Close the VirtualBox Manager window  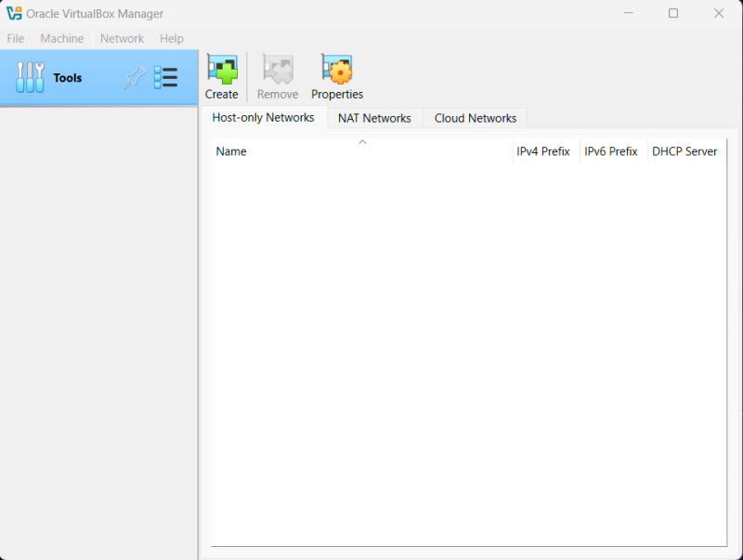coord(719,13)
